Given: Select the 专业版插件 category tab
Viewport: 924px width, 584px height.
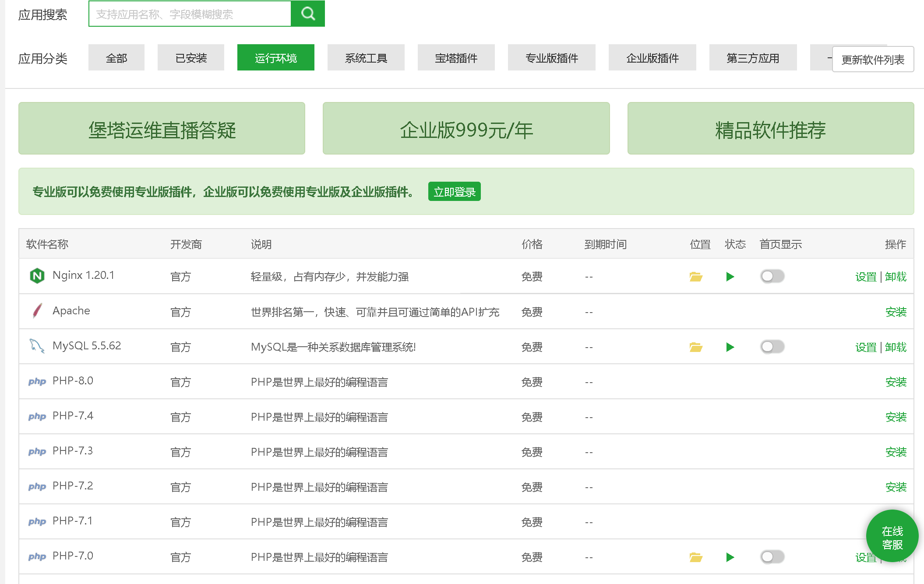Looking at the screenshot, I should (552, 57).
